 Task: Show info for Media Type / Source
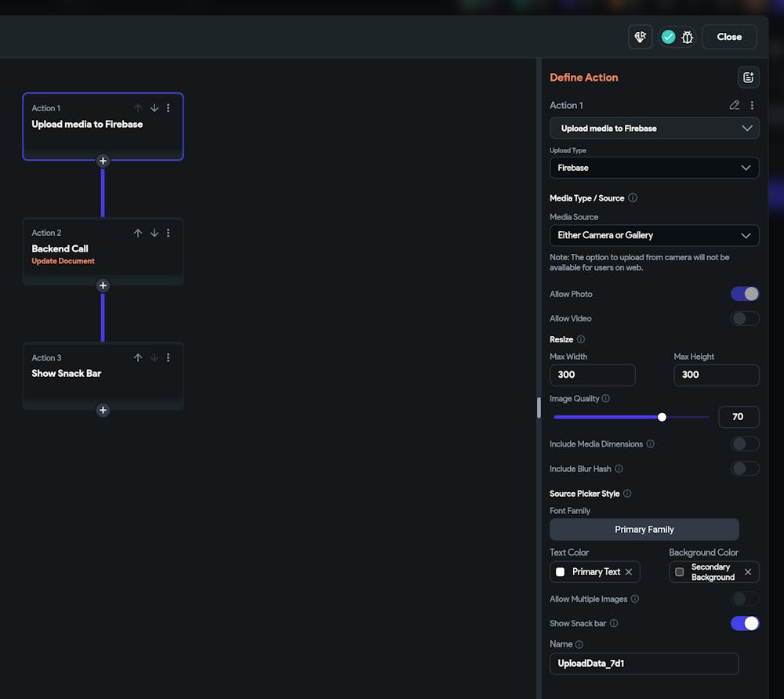(633, 197)
